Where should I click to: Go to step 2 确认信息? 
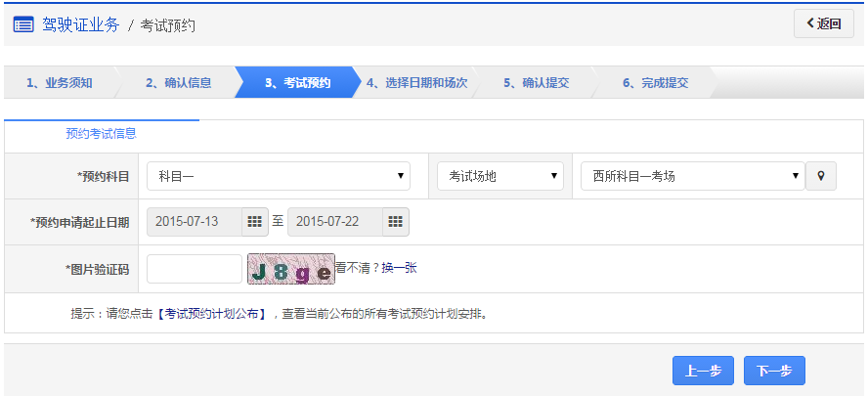(x=178, y=83)
